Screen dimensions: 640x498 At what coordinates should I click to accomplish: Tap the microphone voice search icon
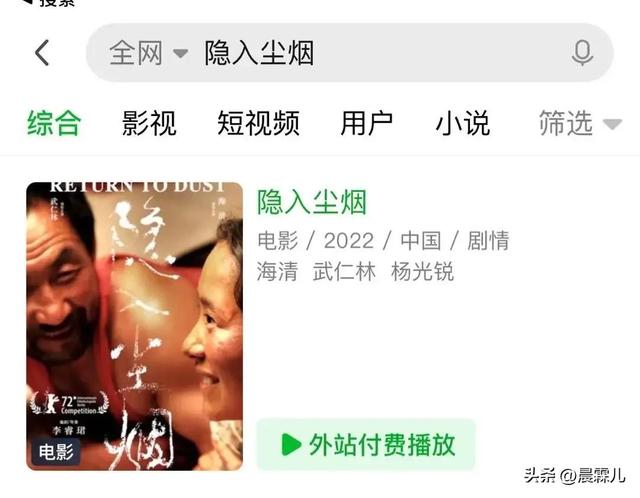pyautogui.click(x=582, y=53)
